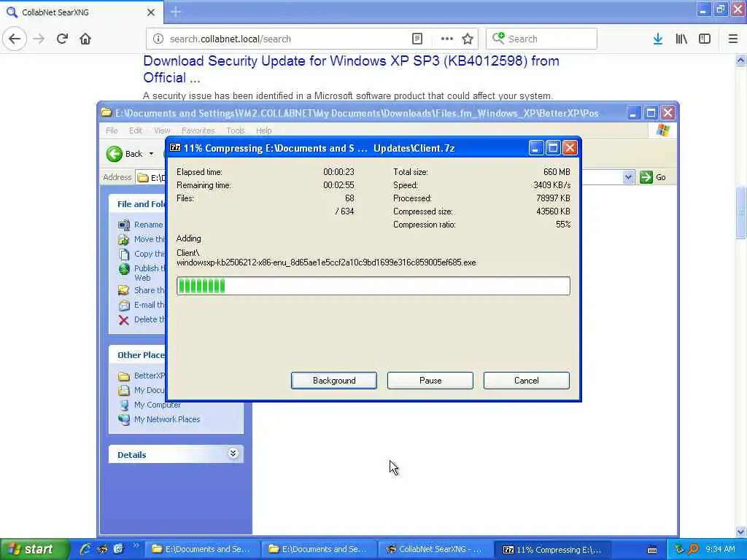
Task: Click the Firefox vertical scrollbar thumb
Action: pos(741,212)
